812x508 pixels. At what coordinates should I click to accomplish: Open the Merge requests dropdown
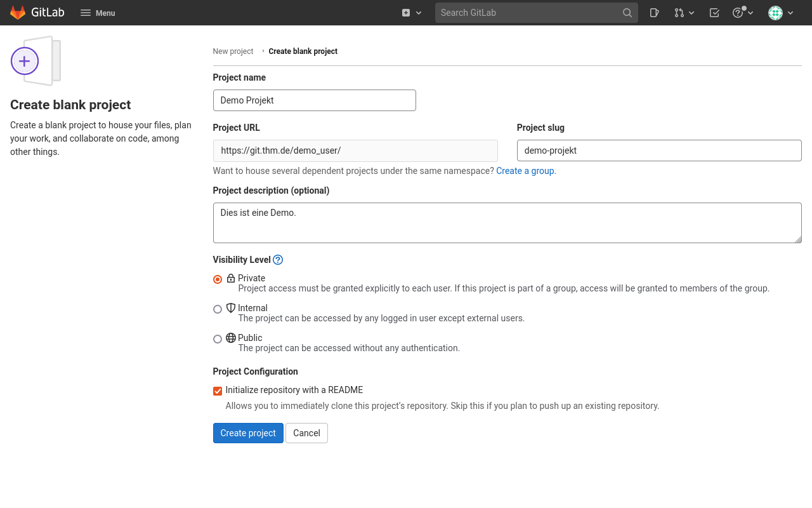tap(684, 13)
